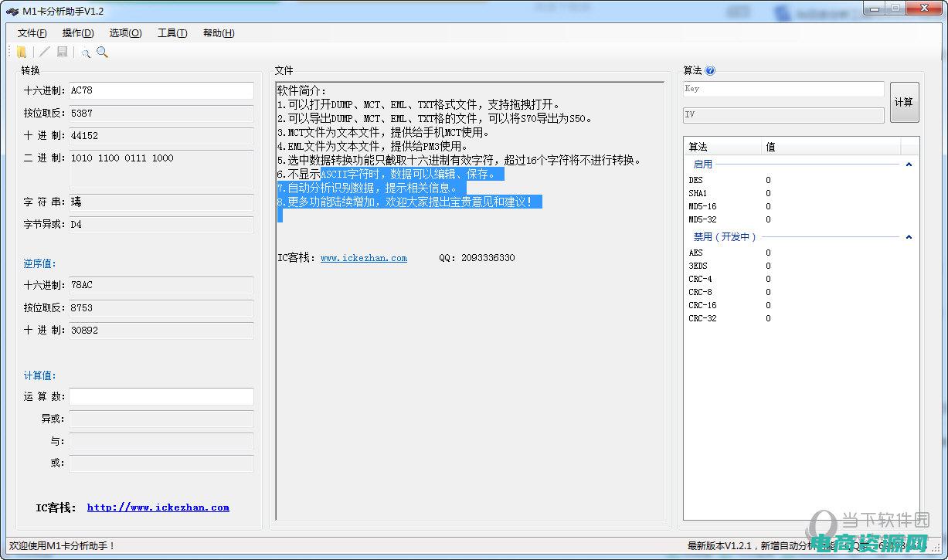Click the blue help icon beside 算法
The height and width of the screenshot is (560, 948).
710,70
